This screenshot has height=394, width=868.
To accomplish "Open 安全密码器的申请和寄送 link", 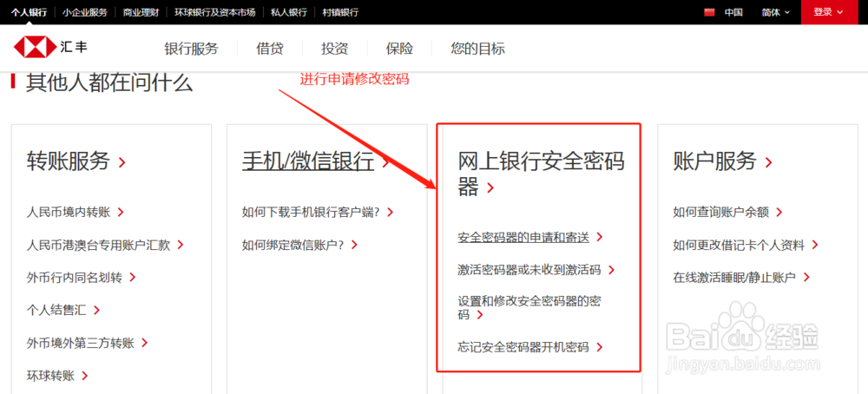I will point(523,238).
